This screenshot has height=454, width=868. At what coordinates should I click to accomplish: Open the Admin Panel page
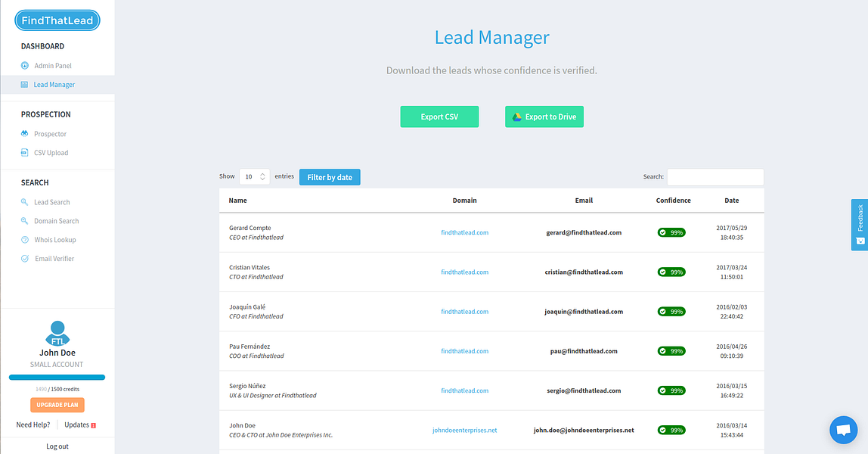53,65
